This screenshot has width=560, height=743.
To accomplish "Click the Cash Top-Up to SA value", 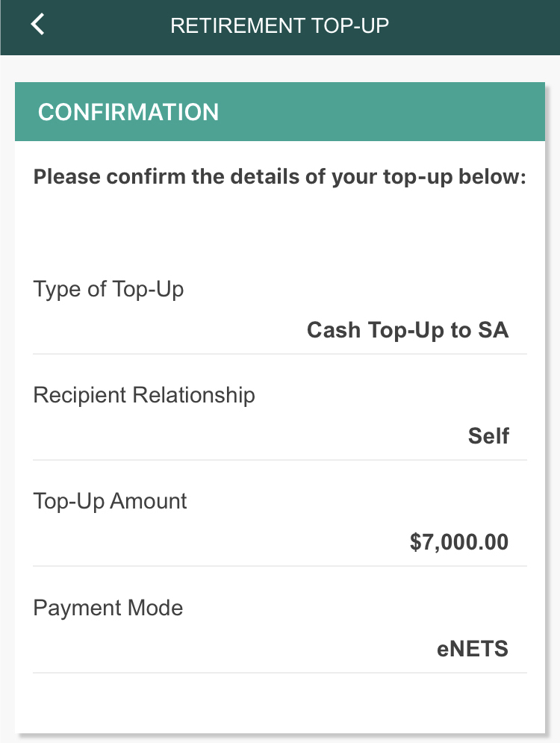I will tap(407, 330).
